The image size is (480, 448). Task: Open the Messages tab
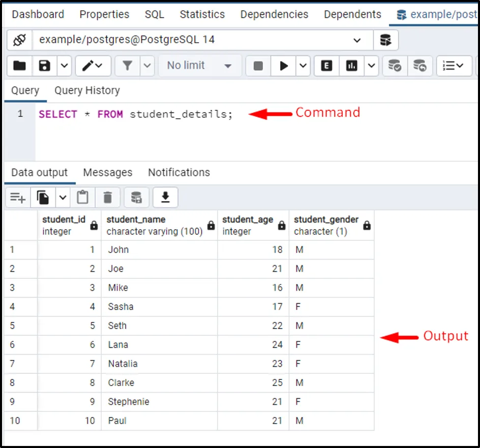107,173
